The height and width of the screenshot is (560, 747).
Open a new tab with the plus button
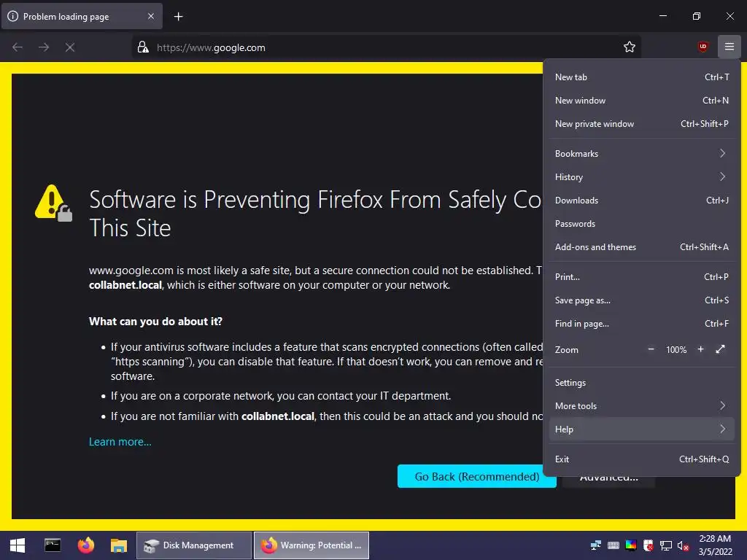[x=178, y=17]
